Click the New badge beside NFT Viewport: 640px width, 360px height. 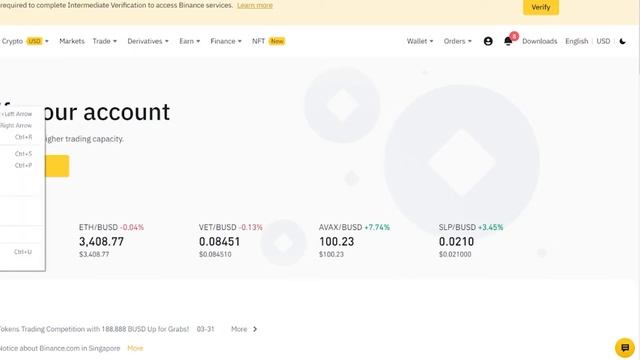(277, 41)
